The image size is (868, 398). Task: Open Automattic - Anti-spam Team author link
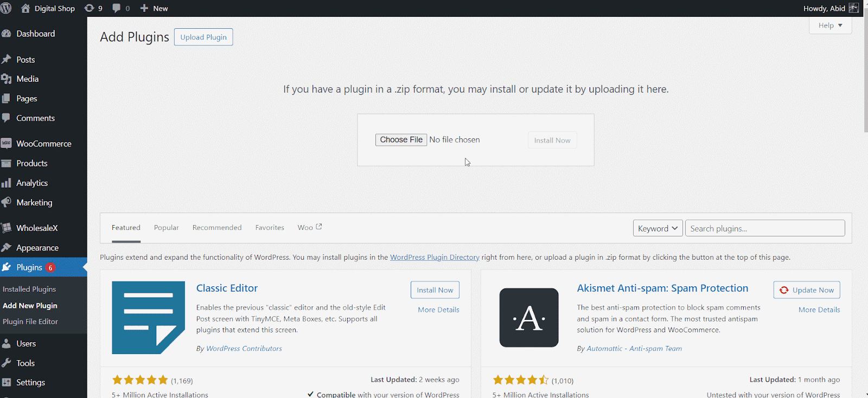click(x=634, y=349)
